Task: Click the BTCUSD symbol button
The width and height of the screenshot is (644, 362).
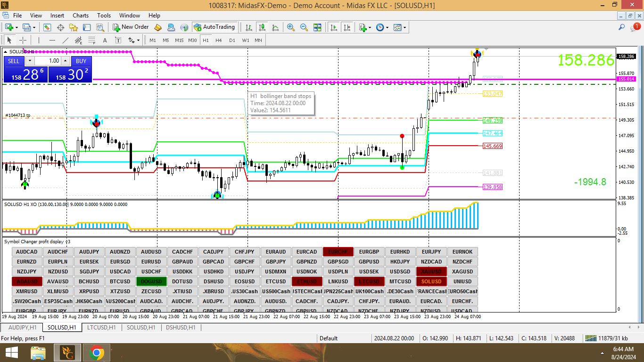Action: point(120,281)
